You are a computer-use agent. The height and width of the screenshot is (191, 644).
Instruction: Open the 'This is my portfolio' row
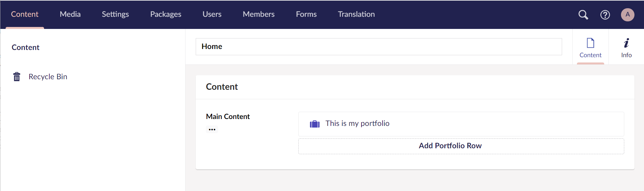(x=461, y=124)
